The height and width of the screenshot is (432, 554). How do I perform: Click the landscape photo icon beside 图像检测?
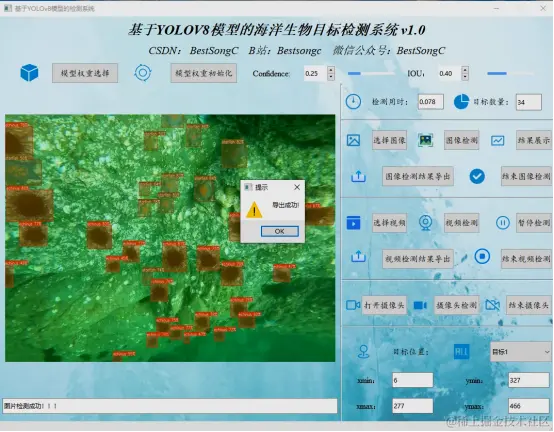(x=426, y=140)
